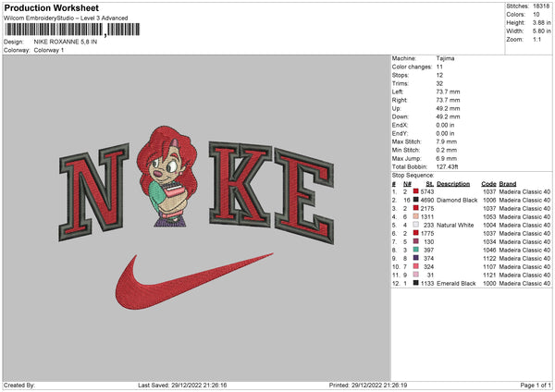Click the Colors value 10

tap(536, 15)
